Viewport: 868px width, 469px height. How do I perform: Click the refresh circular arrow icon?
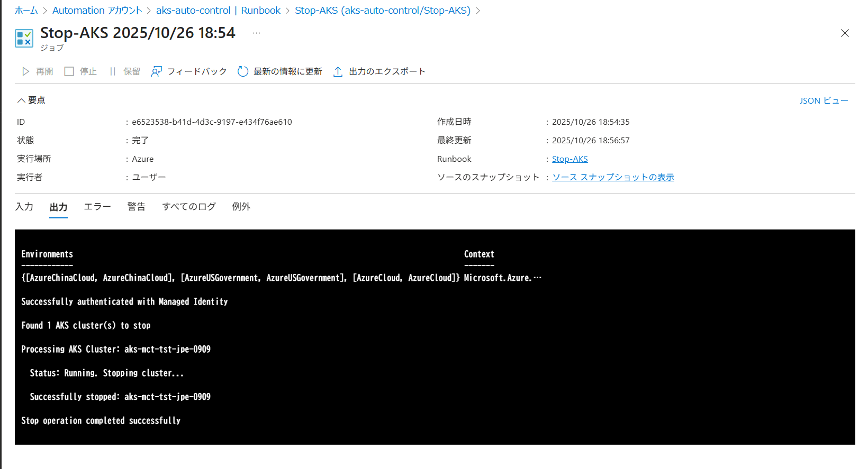[x=243, y=71]
